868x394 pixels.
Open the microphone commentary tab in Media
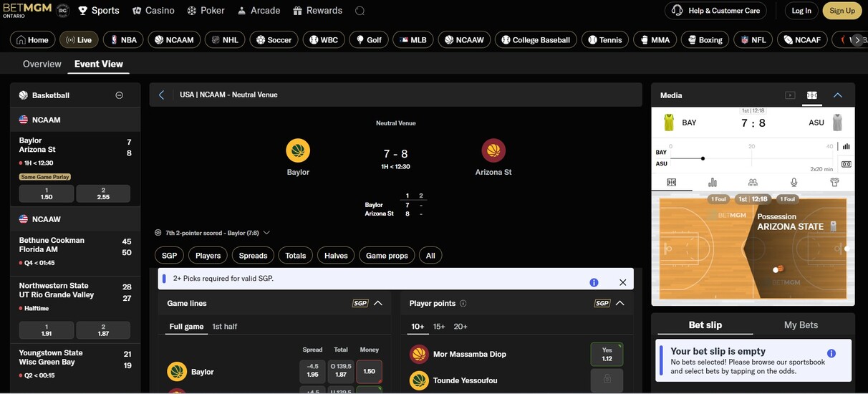[x=794, y=183]
